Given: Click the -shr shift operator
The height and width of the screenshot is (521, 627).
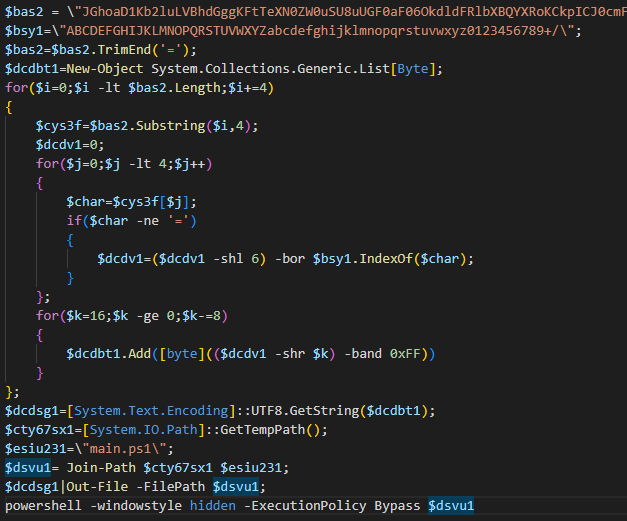Looking at the screenshot, I should [290, 354].
